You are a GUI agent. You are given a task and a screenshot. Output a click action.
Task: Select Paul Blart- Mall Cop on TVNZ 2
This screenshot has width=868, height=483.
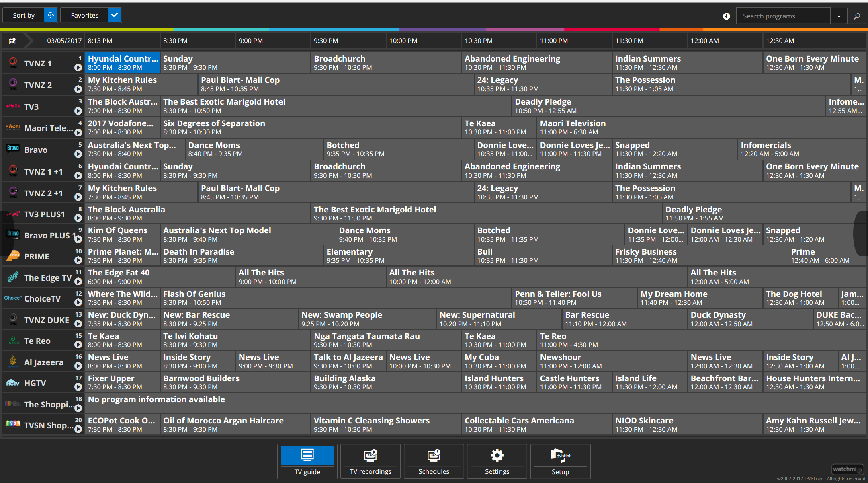(336, 84)
